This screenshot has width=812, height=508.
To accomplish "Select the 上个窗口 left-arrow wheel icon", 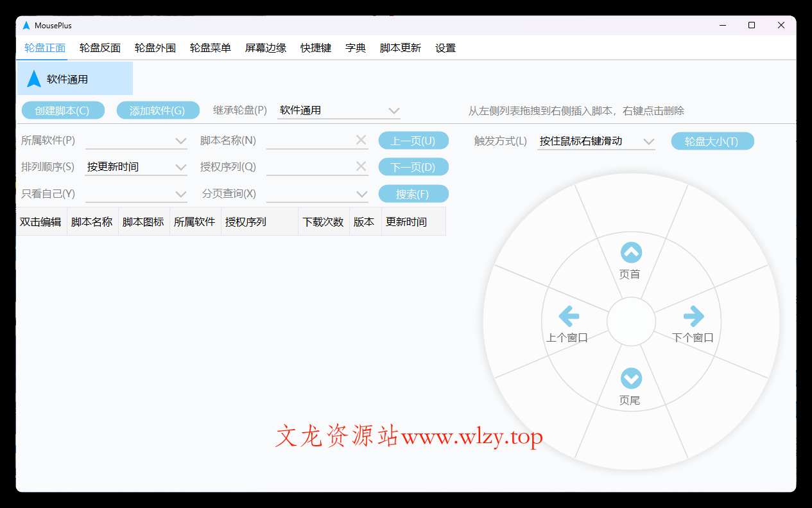I will point(569,316).
